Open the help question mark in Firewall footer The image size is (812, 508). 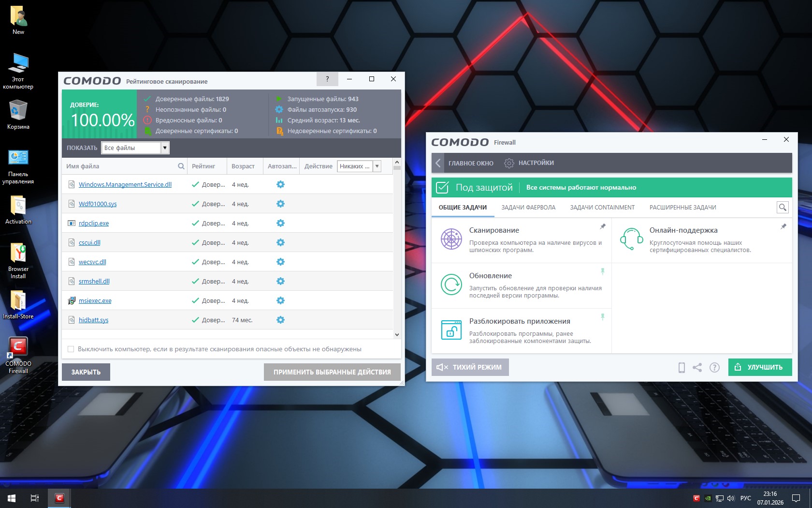click(714, 368)
